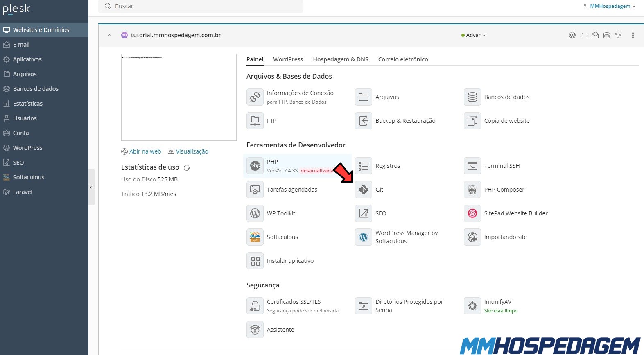The image size is (644, 355).
Task: Open ImunifyAV scanner icon
Action: [472, 306]
